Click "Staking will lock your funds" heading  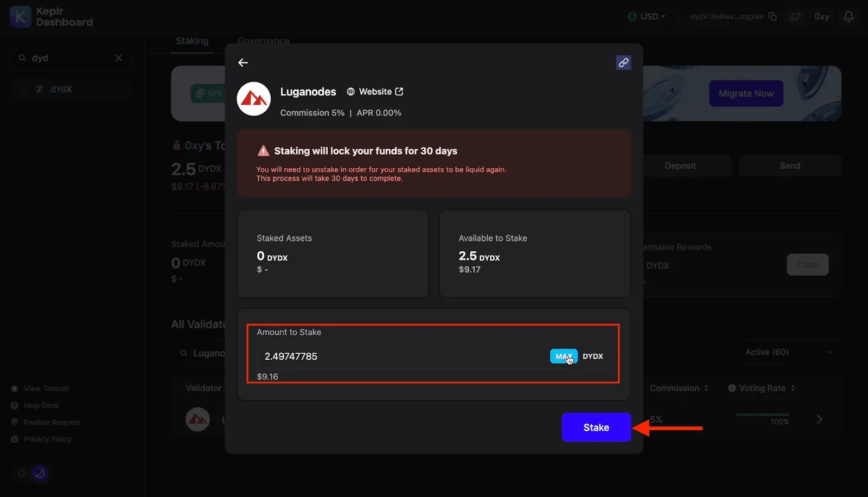pyautogui.click(x=366, y=151)
